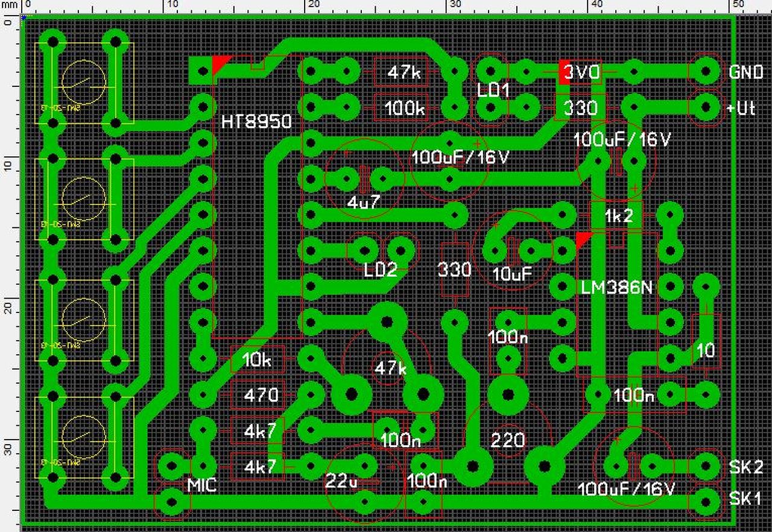The width and height of the screenshot is (772, 532).
Task: Click the red pin-1 marker of HT8950
Action: click(220, 65)
